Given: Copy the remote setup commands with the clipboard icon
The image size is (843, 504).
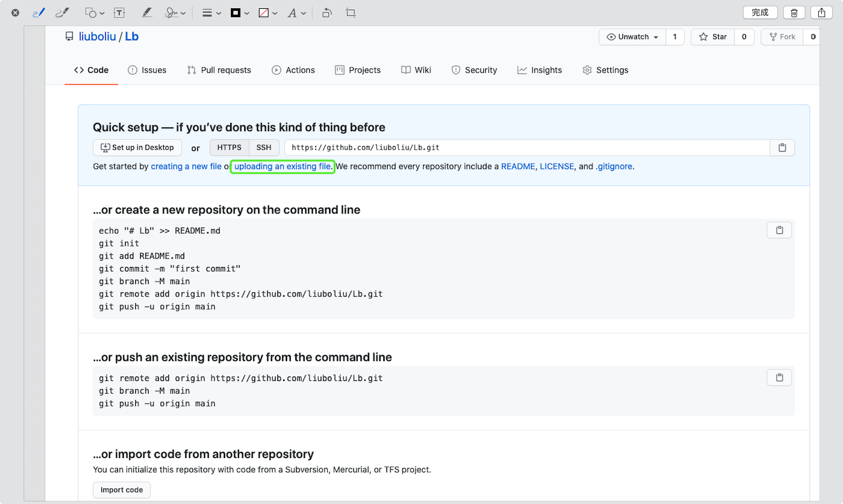Looking at the screenshot, I should 779,377.
